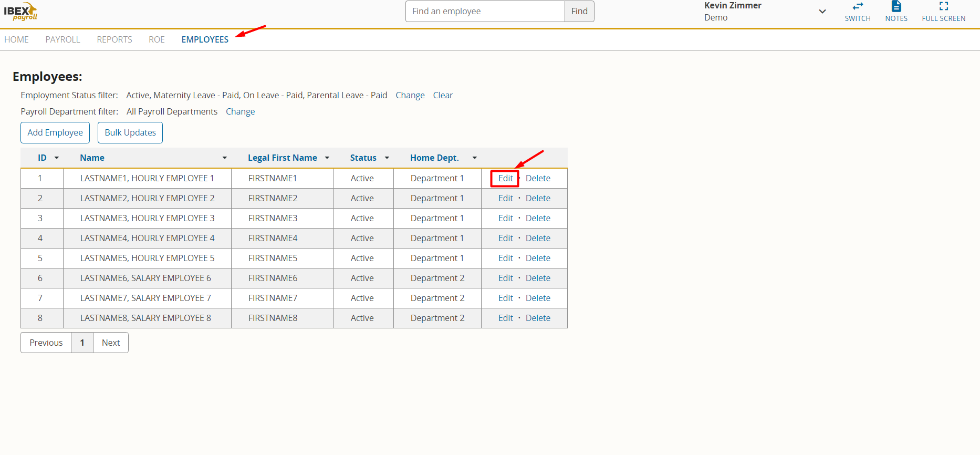980x455 pixels.
Task: Edit Salary Employee 6
Action: pos(506,278)
